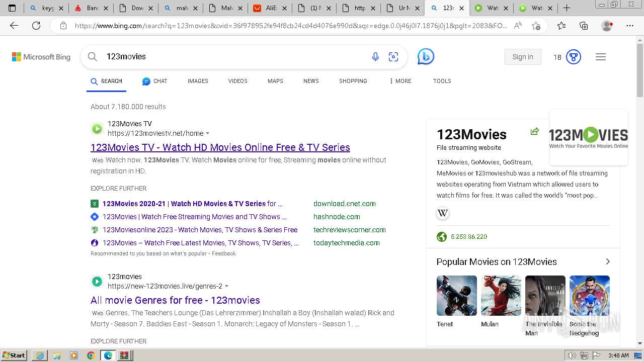Image resolution: width=644 pixels, height=362 pixels.
Task: Click the Microsoft Bing logo
Action: point(41,57)
